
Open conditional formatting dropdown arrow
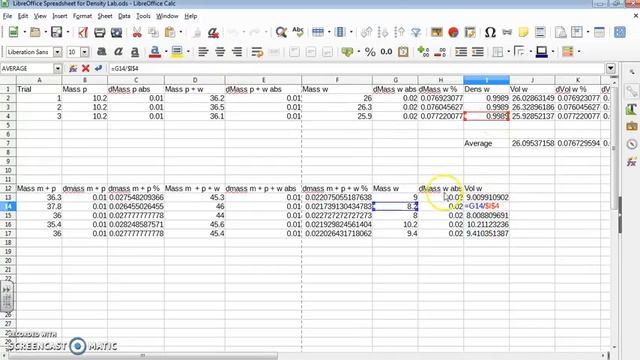click(x=579, y=52)
